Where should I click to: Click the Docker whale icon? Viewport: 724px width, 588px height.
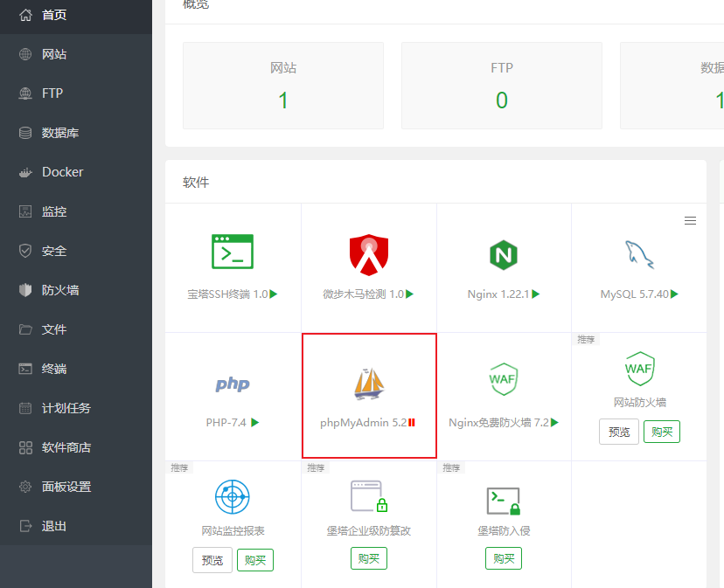25,173
